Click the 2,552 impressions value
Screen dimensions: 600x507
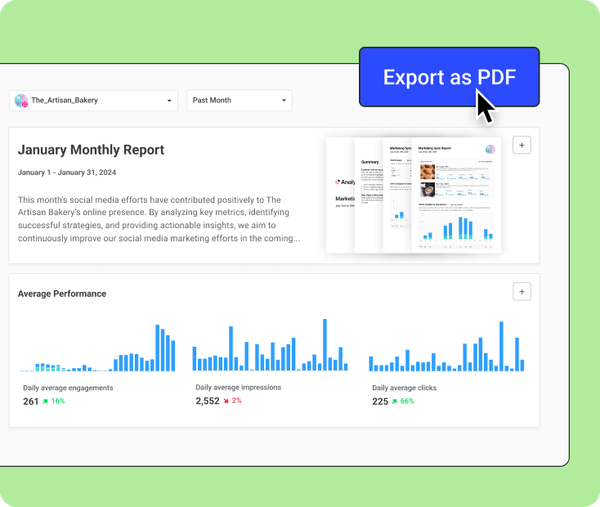pyautogui.click(x=208, y=401)
